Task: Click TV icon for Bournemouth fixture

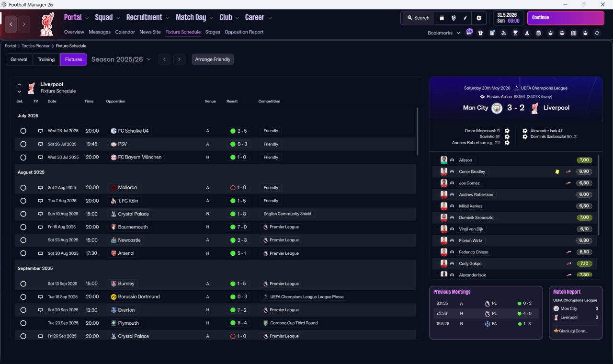Action: [41, 227]
